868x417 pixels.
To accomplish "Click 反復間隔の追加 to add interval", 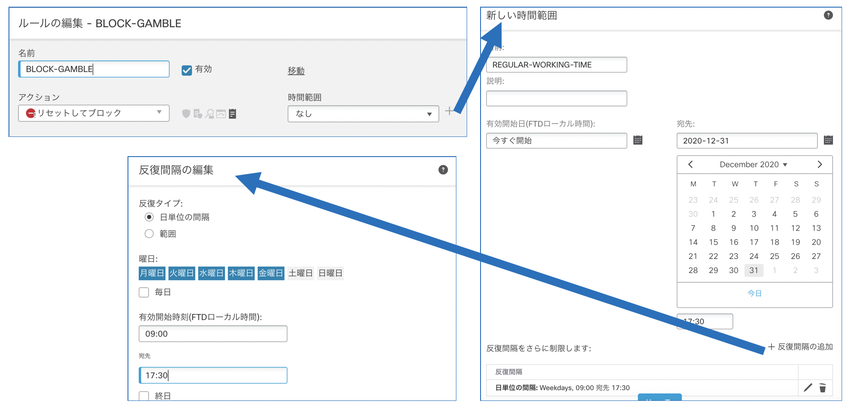I will click(800, 347).
